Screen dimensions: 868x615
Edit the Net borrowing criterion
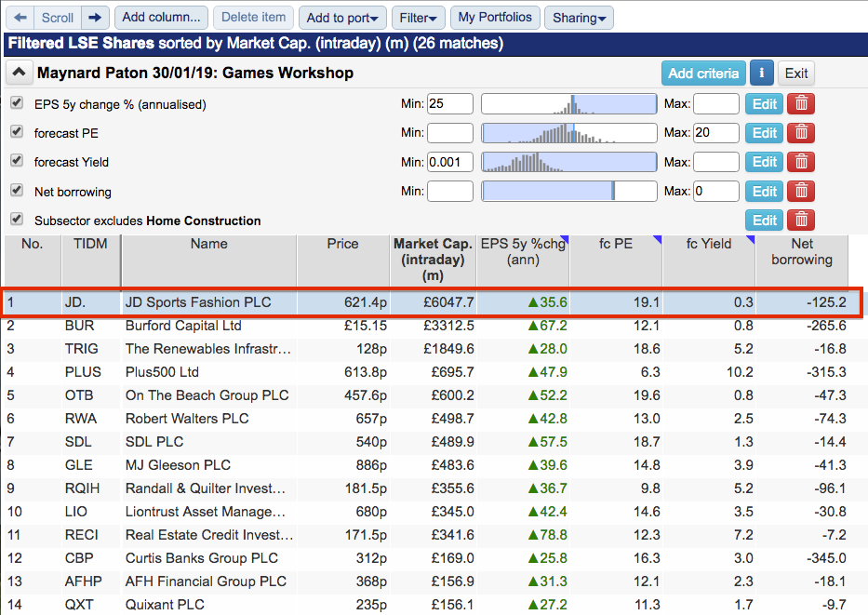(x=764, y=192)
